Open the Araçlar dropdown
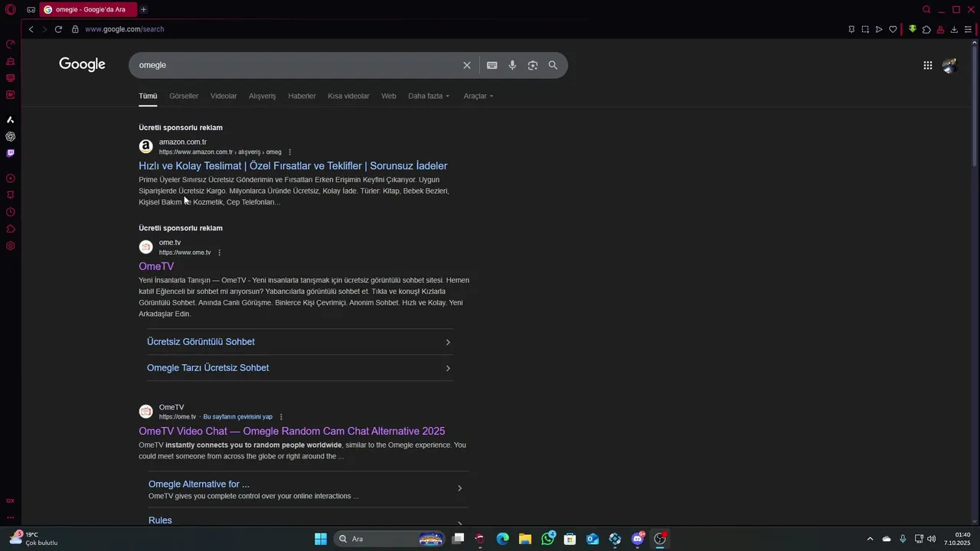Viewport: 980px width, 551px height. pos(479,96)
